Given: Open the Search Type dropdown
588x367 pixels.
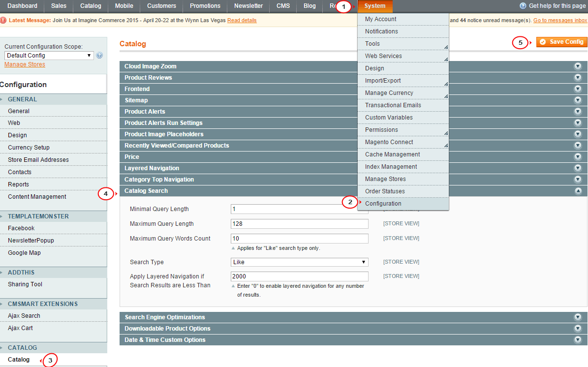Looking at the screenshot, I should pyautogui.click(x=299, y=262).
